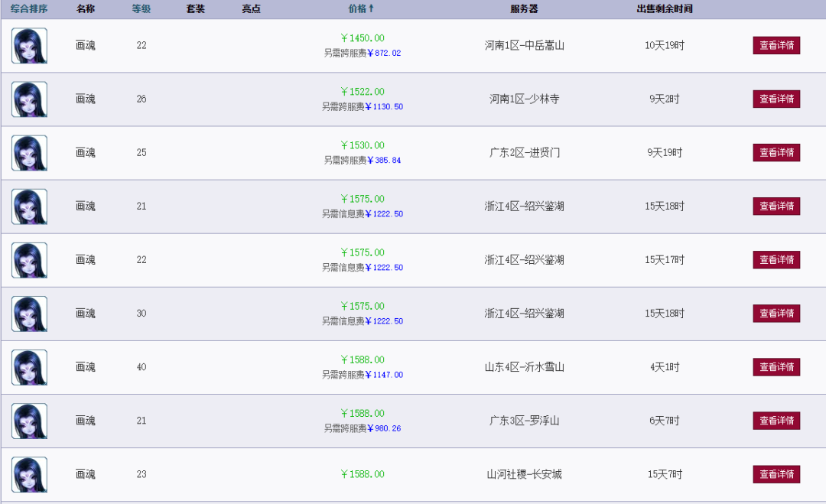Click server 山东4区-沂水雪山
The image size is (826, 504).
524,367
